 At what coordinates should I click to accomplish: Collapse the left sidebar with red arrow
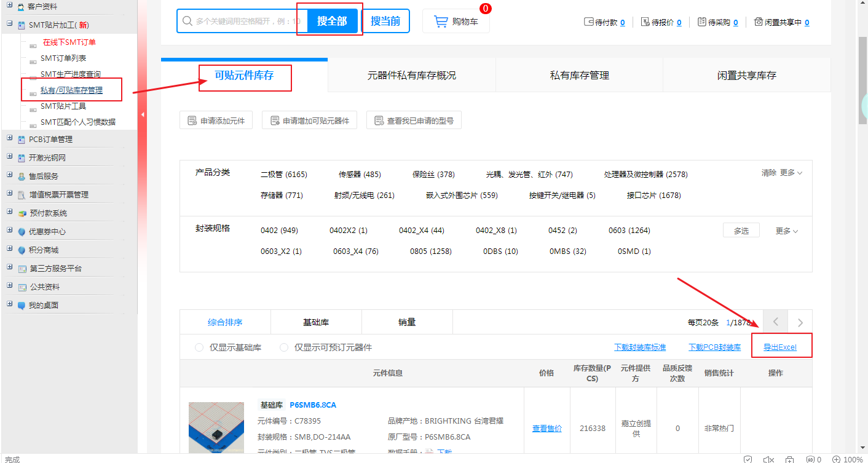point(143,114)
